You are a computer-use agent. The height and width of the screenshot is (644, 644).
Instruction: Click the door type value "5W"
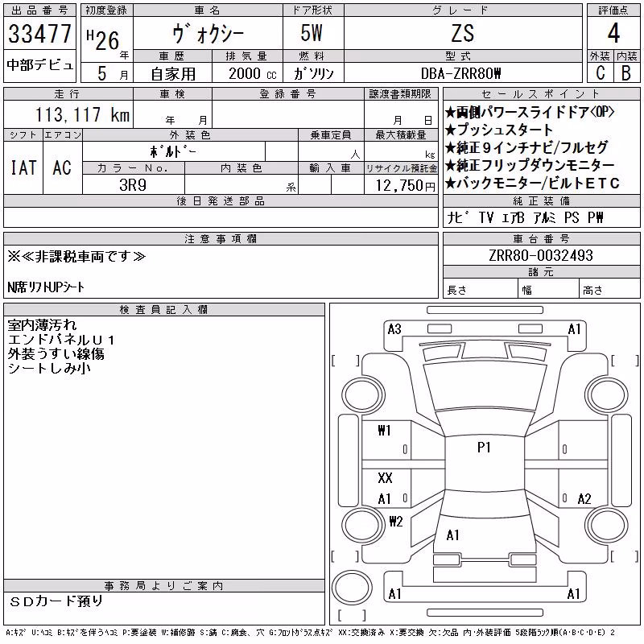[x=312, y=33]
